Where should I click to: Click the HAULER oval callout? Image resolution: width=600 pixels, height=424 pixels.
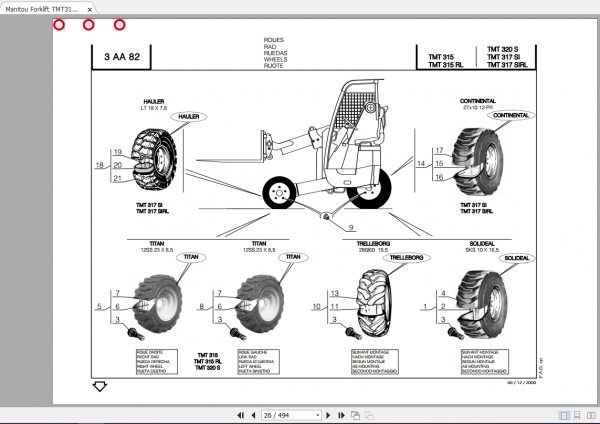click(x=189, y=116)
